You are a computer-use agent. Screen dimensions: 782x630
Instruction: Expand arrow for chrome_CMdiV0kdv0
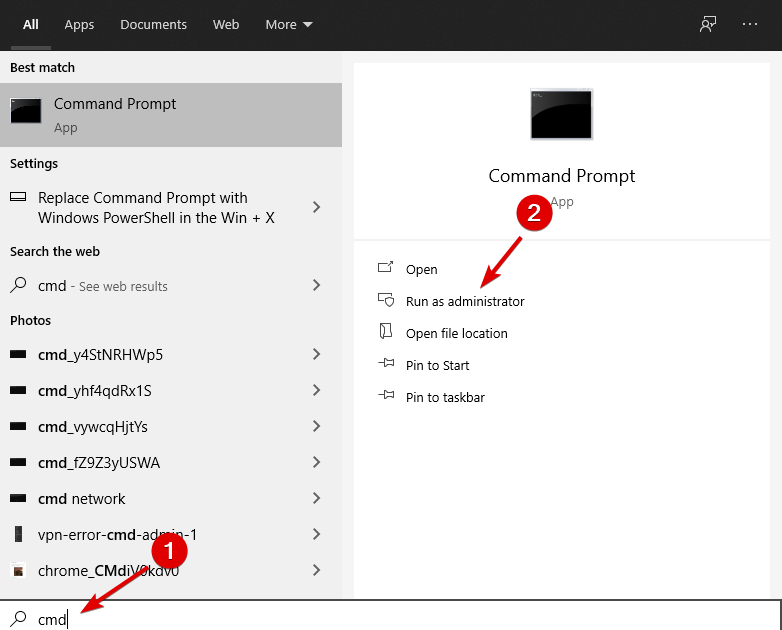(316, 570)
